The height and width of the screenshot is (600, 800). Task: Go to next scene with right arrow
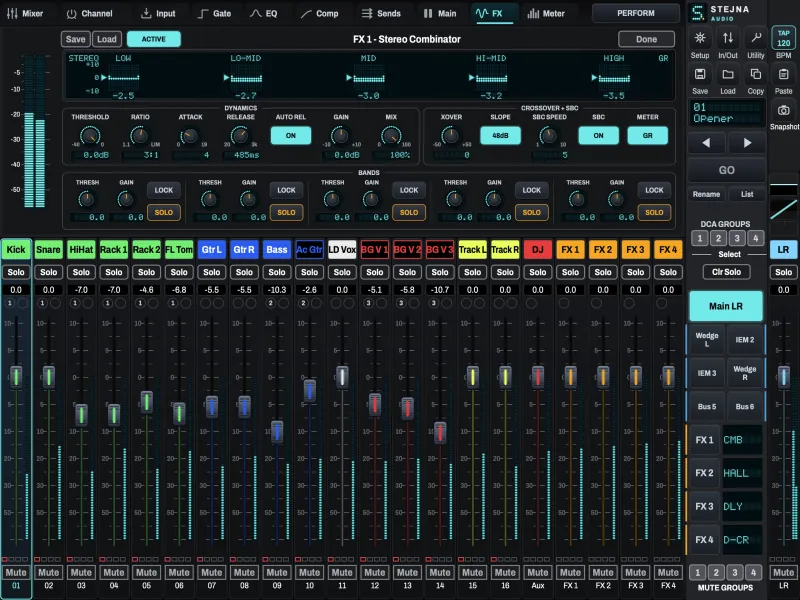pyautogui.click(x=747, y=143)
